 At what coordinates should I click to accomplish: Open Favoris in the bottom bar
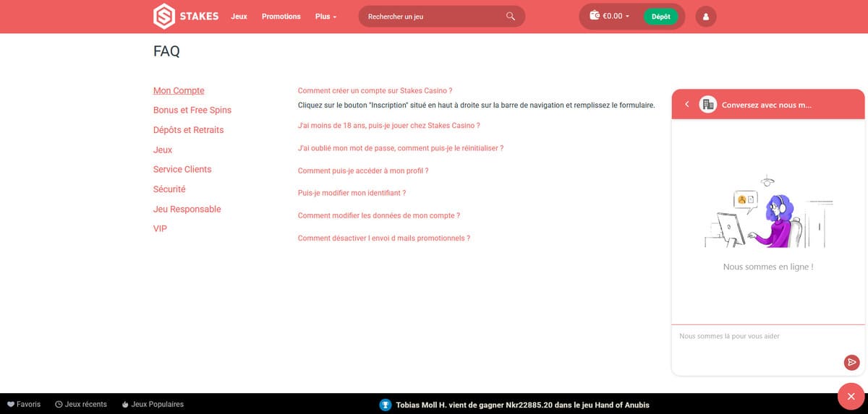[x=24, y=405]
